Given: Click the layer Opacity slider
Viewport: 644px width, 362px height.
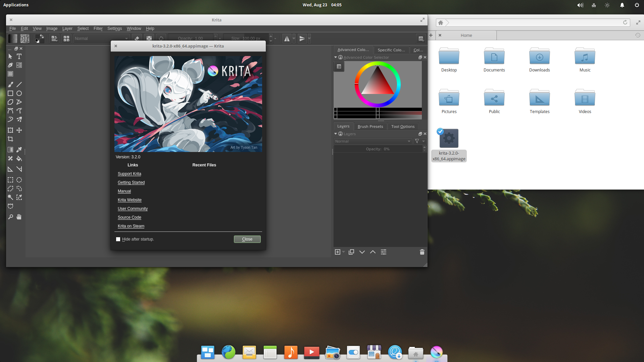Looking at the screenshot, I should (378, 149).
